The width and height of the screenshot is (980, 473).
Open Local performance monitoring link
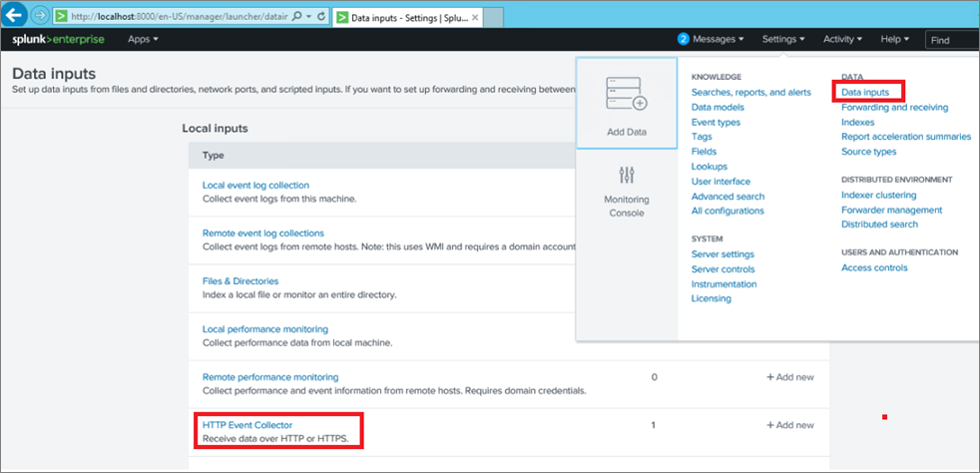tap(265, 328)
